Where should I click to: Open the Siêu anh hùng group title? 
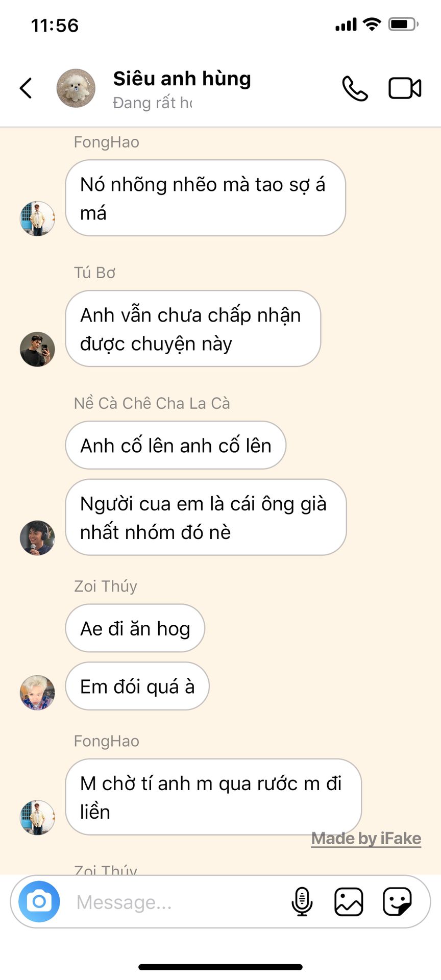[x=182, y=79]
